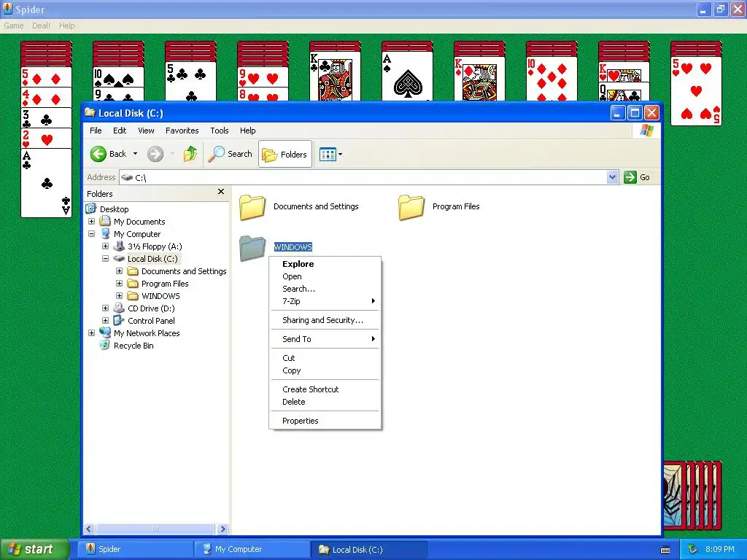
Task: Open the 7-Zip submenu
Action: [x=325, y=301]
